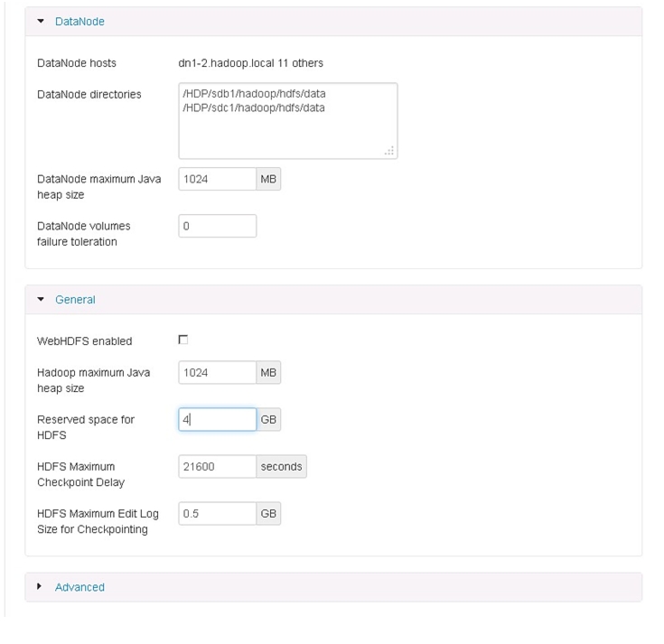
Task: Focus the DataNode maximum Java heap size field
Action: click(217, 179)
